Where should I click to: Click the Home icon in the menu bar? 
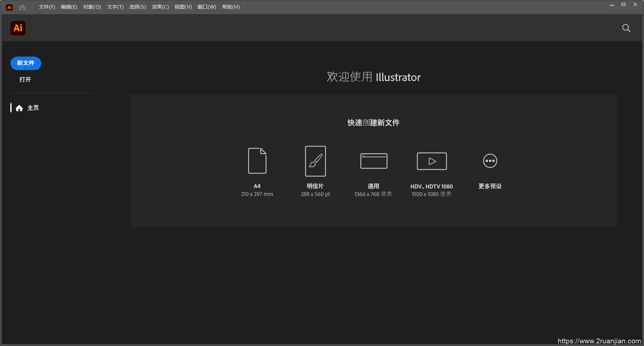pyautogui.click(x=22, y=7)
